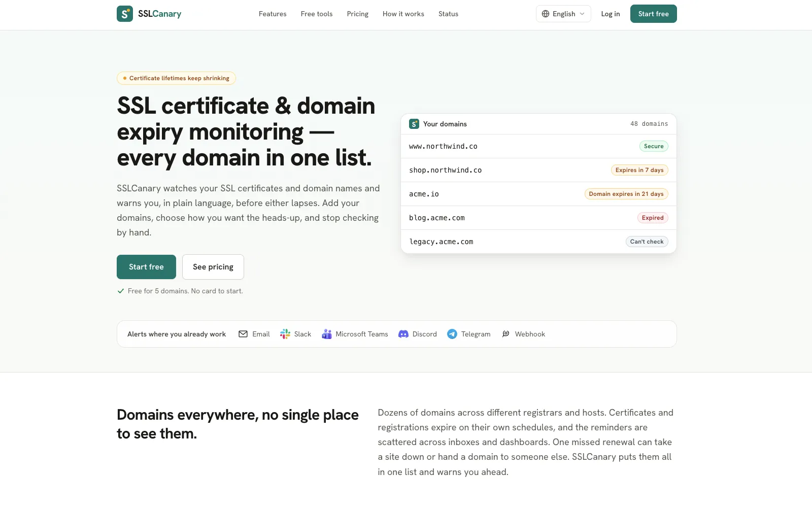Click Start free button in header
The image size is (812, 508).
[x=654, y=14]
